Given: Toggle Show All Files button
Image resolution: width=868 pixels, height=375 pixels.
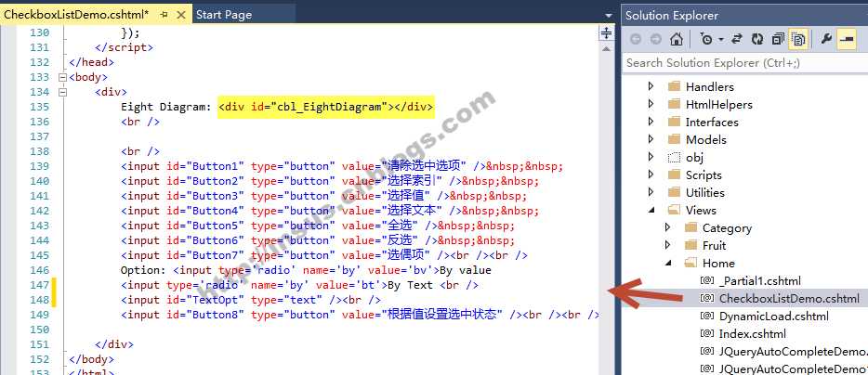Looking at the screenshot, I should click(x=797, y=39).
